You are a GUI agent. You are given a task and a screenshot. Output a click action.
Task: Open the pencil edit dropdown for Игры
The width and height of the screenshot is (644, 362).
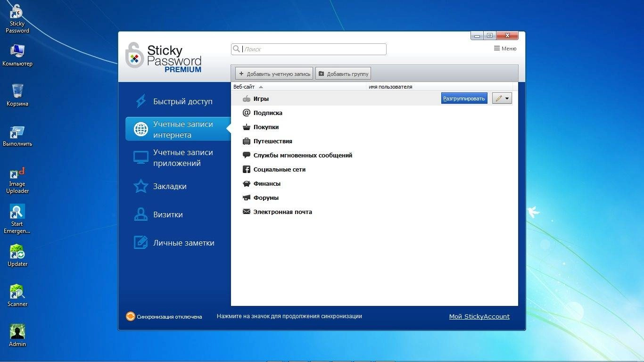pyautogui.click(x=502, y=98)
